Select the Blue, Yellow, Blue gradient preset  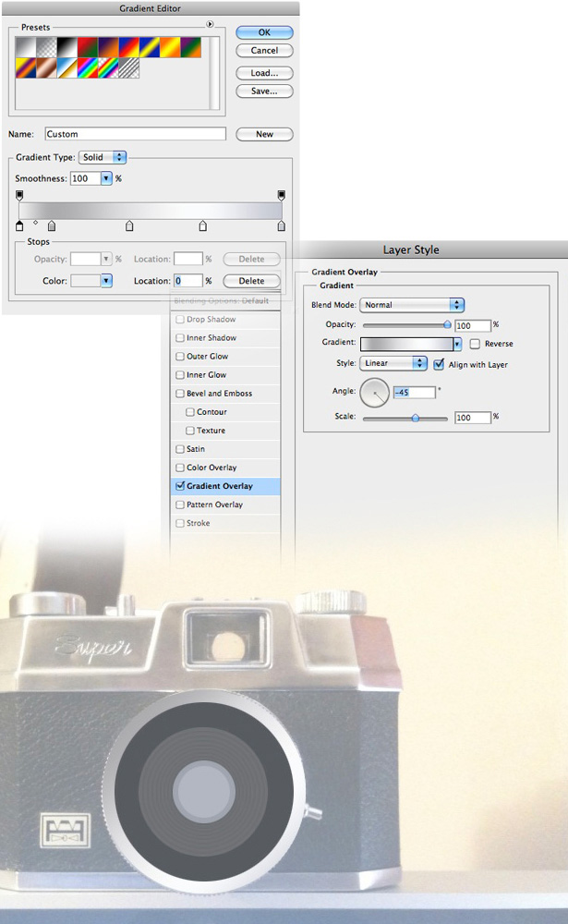[x=150, y=47]
